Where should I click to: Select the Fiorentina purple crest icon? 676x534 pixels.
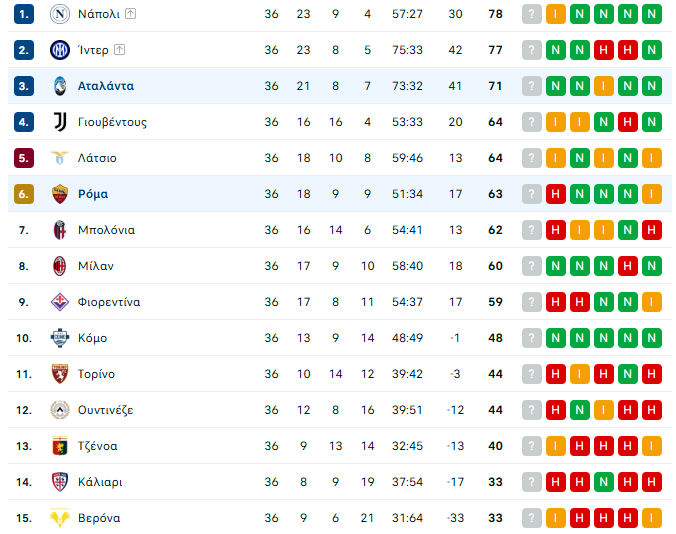60,302
